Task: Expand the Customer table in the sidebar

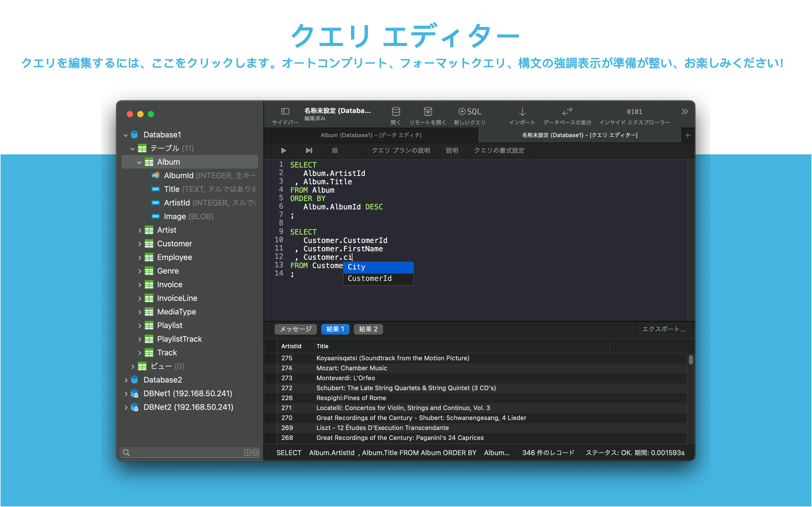Action: [139, 244]
